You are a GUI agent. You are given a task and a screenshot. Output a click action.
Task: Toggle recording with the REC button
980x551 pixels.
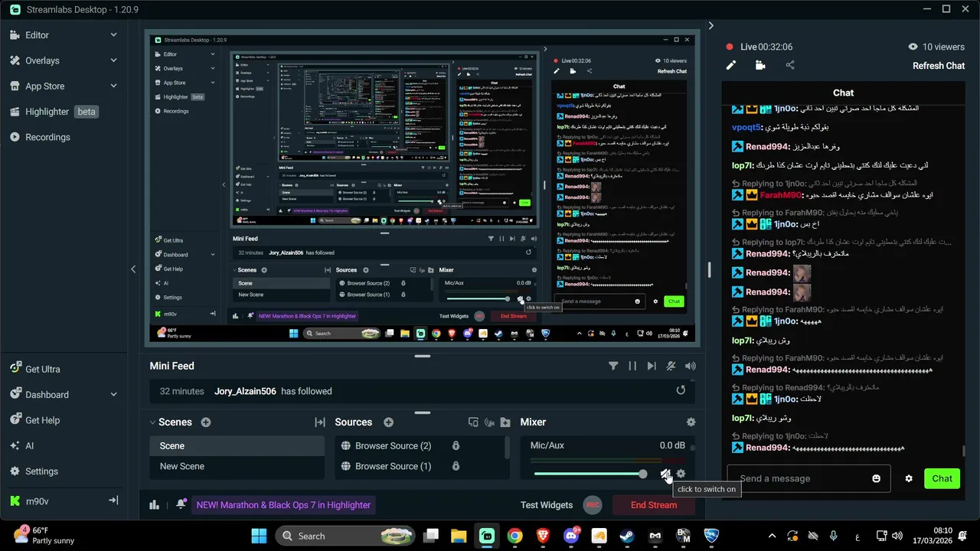pyautogui.click(x=591, y=504)
